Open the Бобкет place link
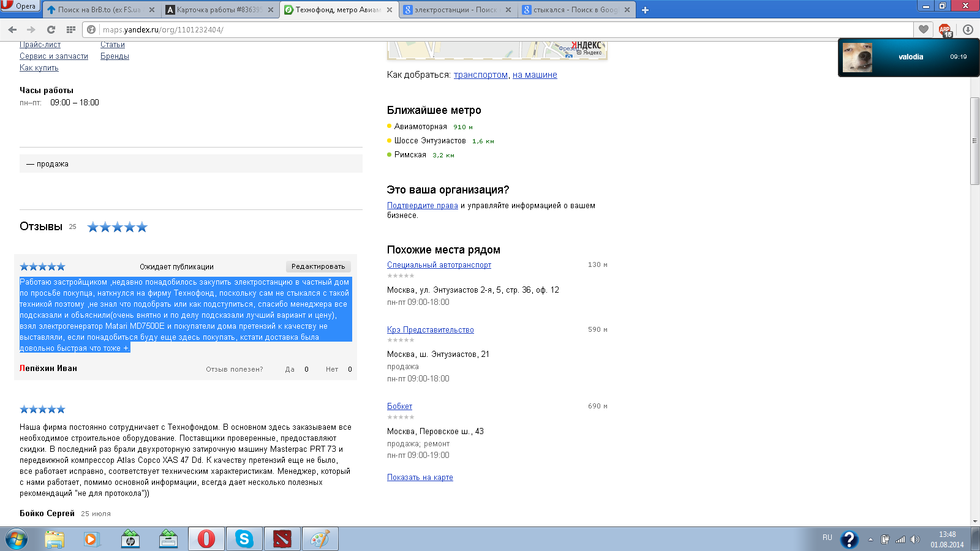 point(399,407)
